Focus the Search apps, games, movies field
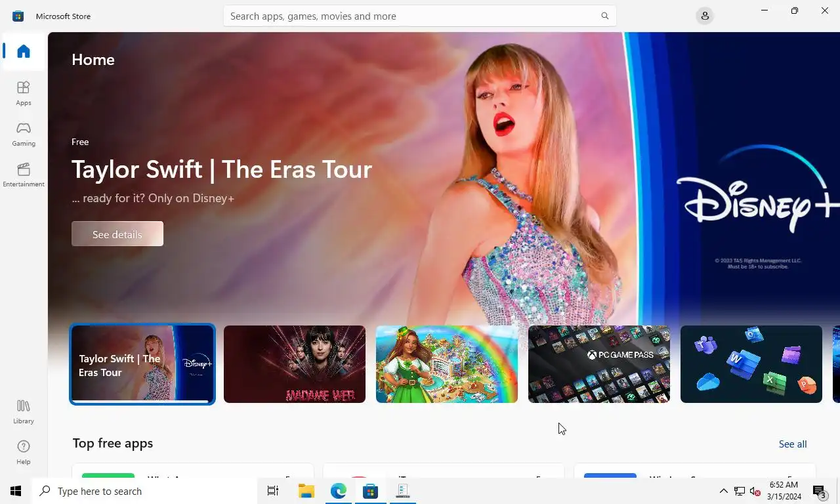840x504 pixels. [419, 16]
